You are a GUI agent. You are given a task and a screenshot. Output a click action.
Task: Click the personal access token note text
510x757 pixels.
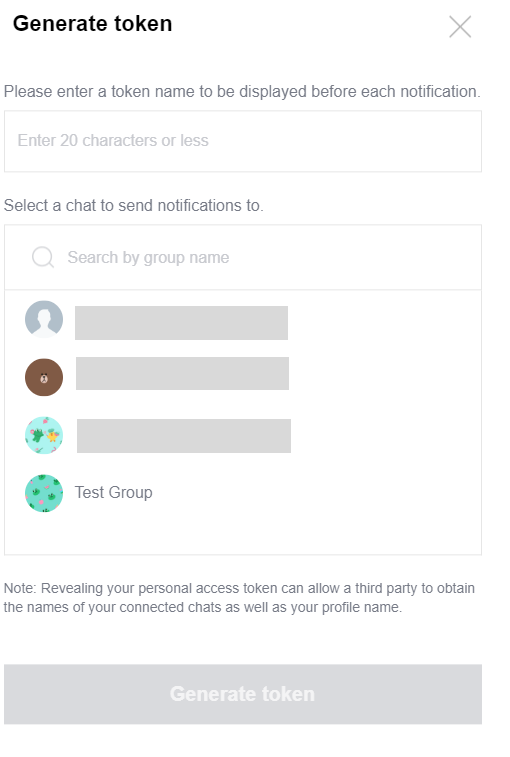239,597
